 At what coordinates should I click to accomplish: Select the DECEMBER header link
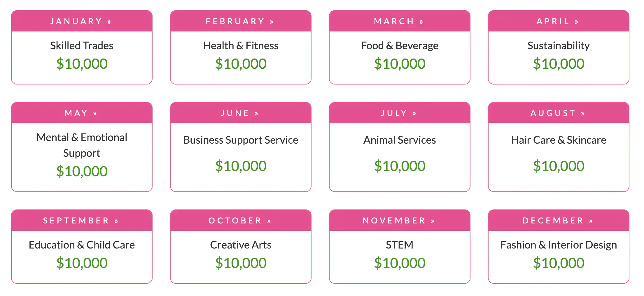coord(558,221)
